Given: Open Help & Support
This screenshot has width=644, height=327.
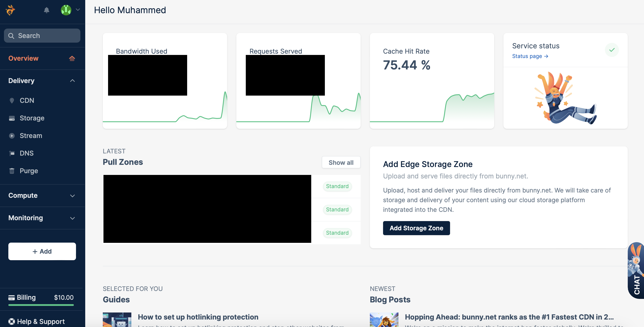Looking at the screenshot, I should click(x=41, y=321).
